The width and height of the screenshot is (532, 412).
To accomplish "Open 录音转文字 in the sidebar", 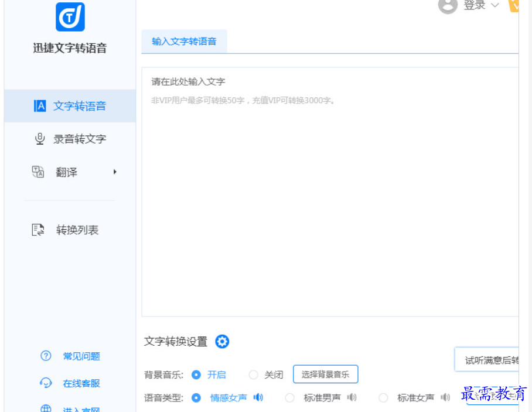I will pyautogui.click(x=70, y=139).
